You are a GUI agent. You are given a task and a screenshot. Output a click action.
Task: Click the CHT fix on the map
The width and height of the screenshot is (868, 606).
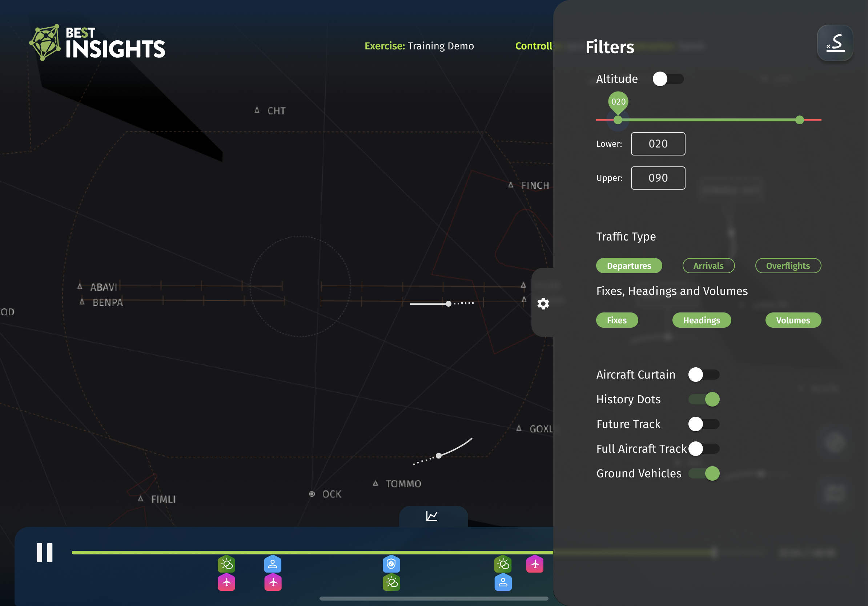click(x=270, y=111)
